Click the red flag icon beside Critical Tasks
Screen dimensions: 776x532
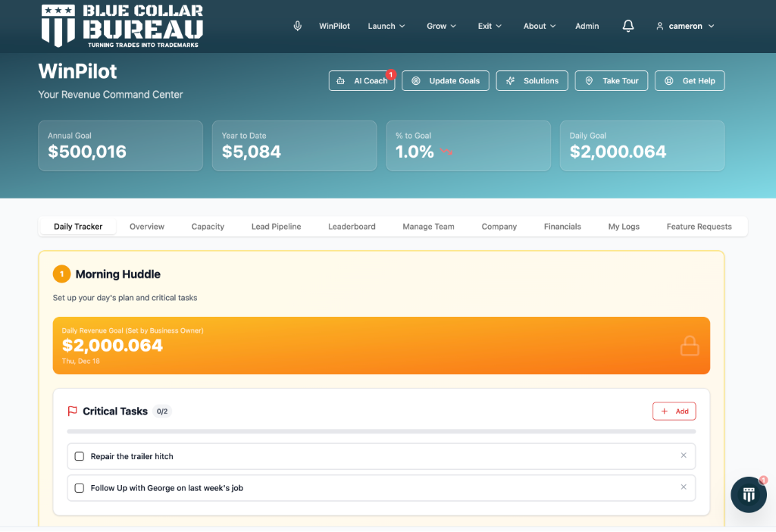(x=72, y=412)
